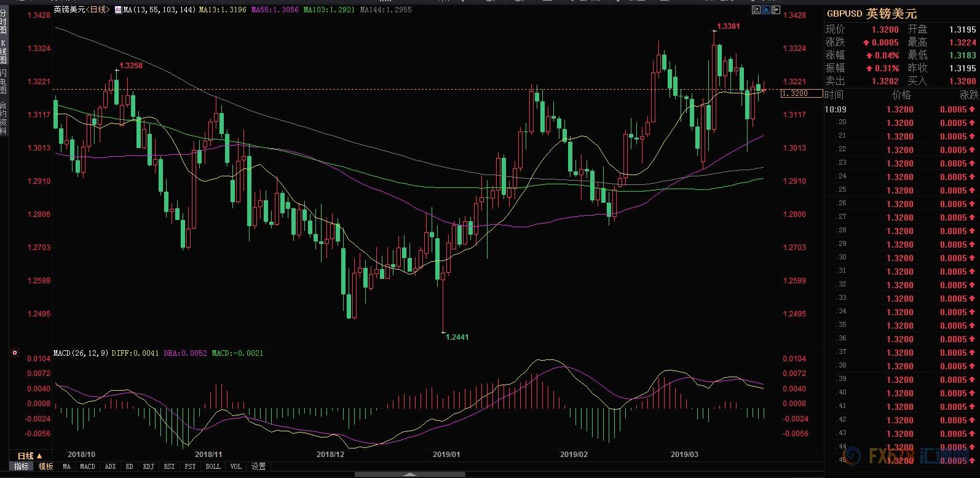
Task: Click the 卖出 price 1.3202
Action: click(885, 81)
